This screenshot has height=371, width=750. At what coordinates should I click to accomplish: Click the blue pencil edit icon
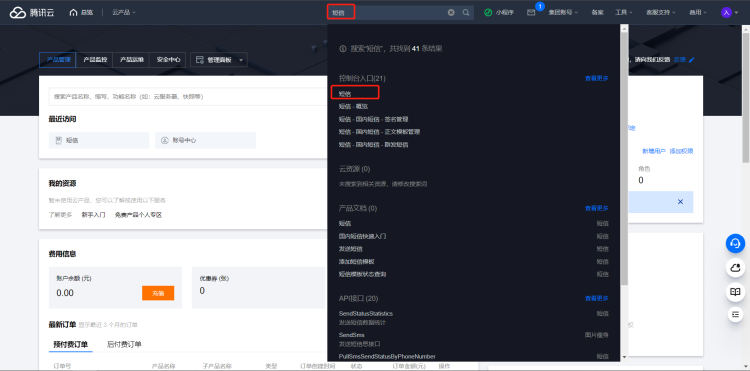point(692,60)
